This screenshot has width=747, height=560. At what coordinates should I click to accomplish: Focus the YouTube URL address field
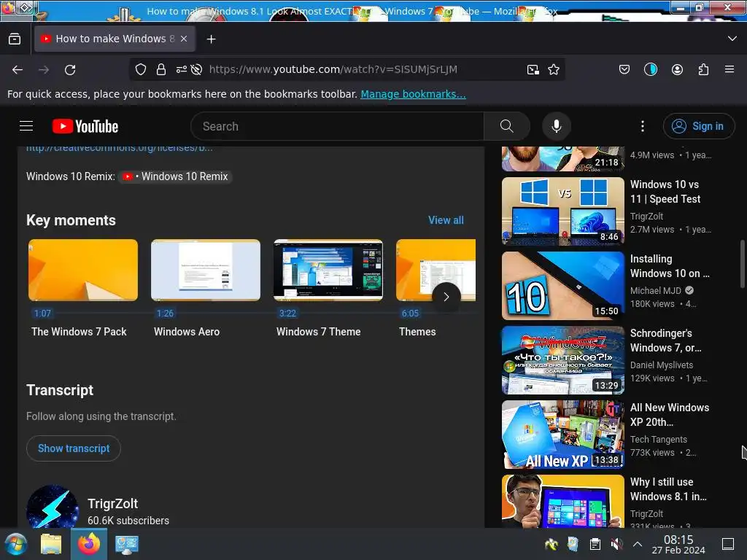(x=333, y=69)
